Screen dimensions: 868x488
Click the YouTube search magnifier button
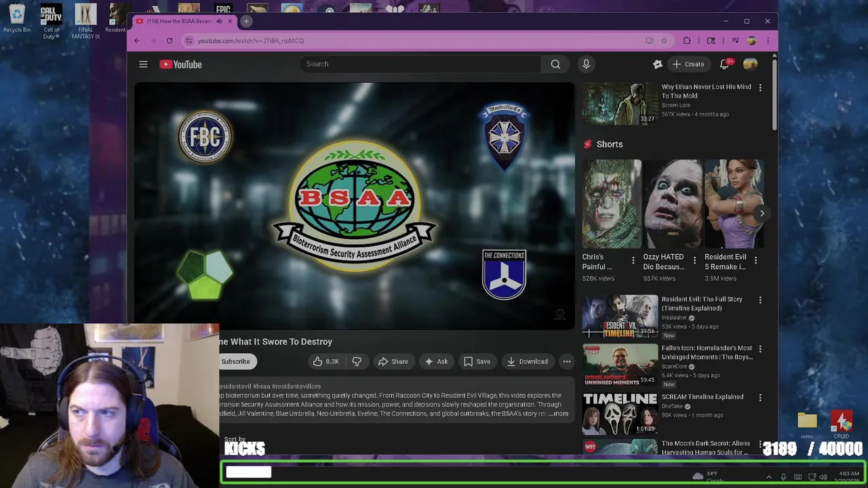click(x=555, y=64)
